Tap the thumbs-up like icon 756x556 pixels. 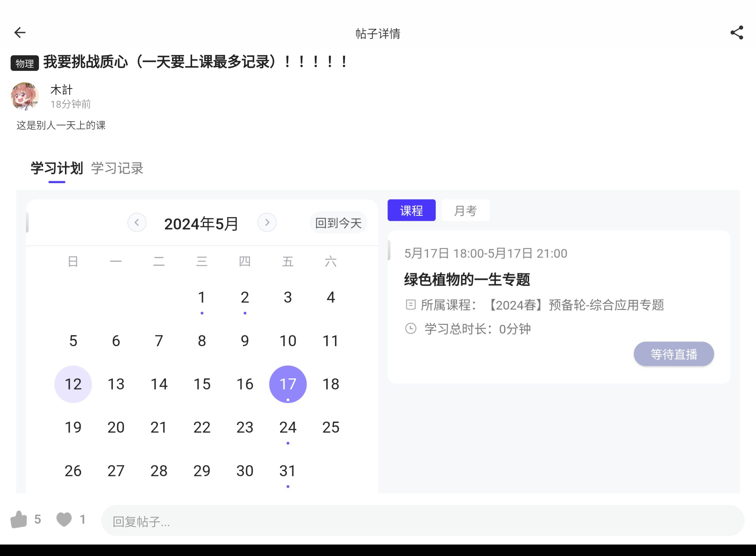(x=19, y=520)
